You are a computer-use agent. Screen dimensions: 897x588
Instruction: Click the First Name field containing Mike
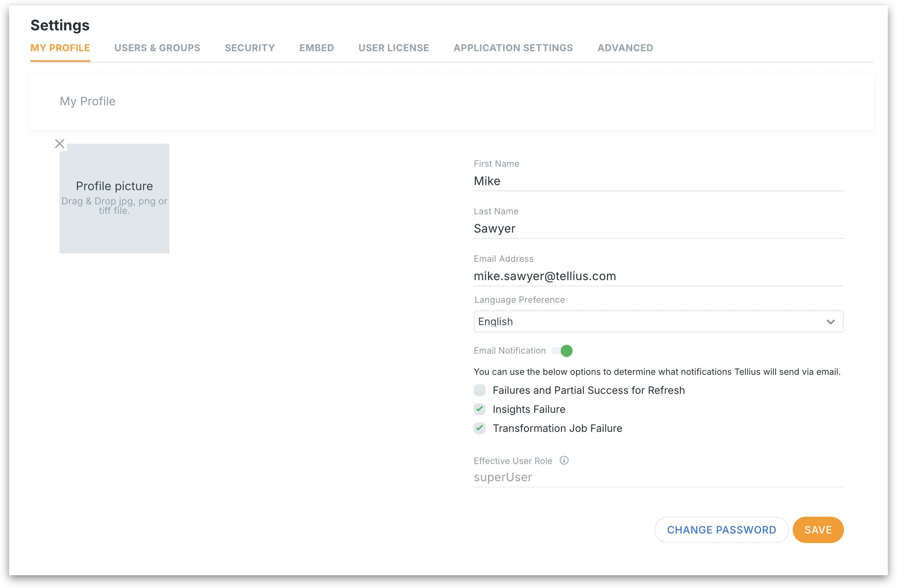pyautogui.click(x=658, y=181)
